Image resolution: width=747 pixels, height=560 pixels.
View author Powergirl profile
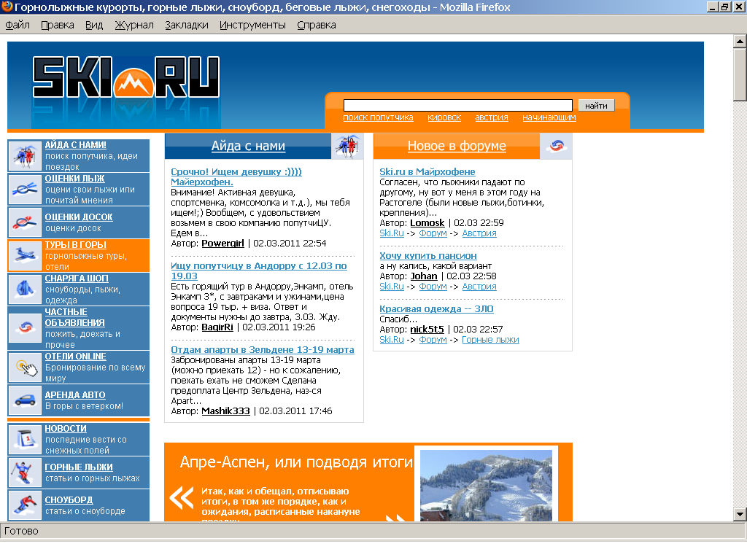(x=223, y=244)
